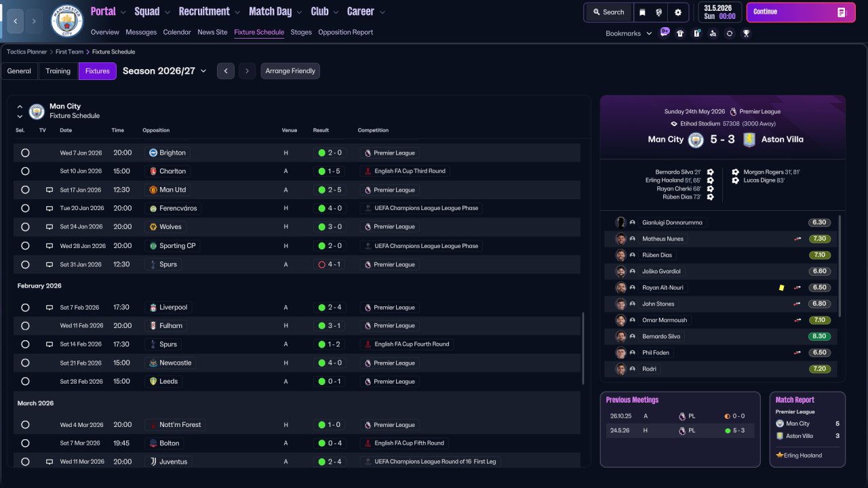
Task: Select the Sporting CP fixture radio button
Action: click(25, 245)
